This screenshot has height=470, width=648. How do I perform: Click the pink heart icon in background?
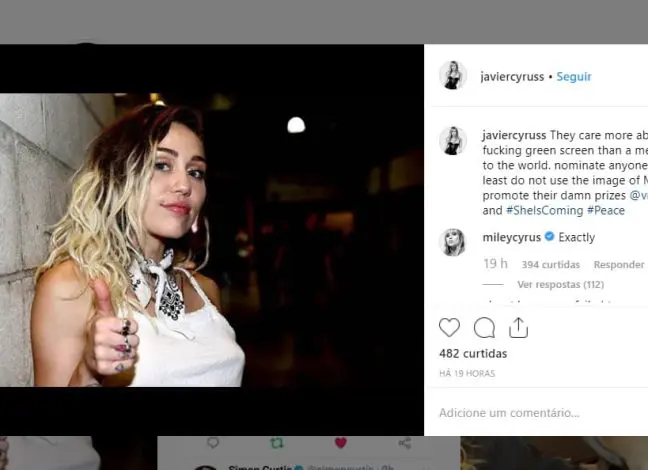coord(340,443)
